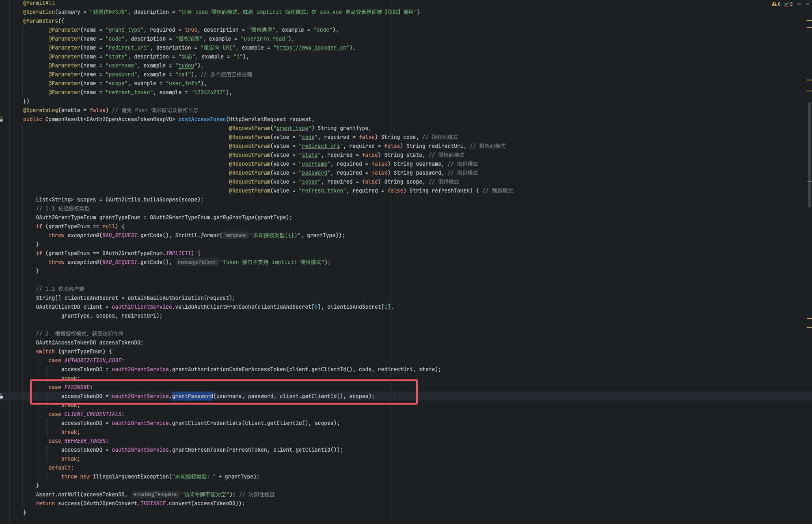Click the return success statement
The width and height of the screenshot is (812, 524).
tap(140, 504)
